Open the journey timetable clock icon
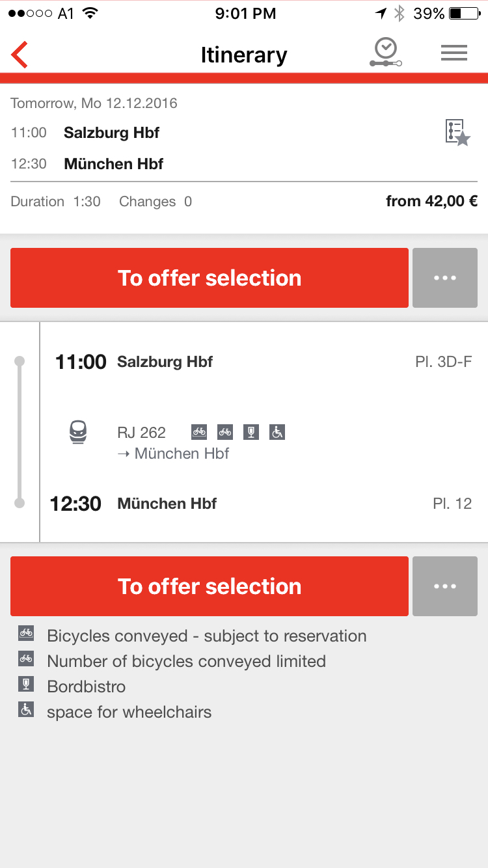This screenshot has width=488, height=868. tap(386, 53)
